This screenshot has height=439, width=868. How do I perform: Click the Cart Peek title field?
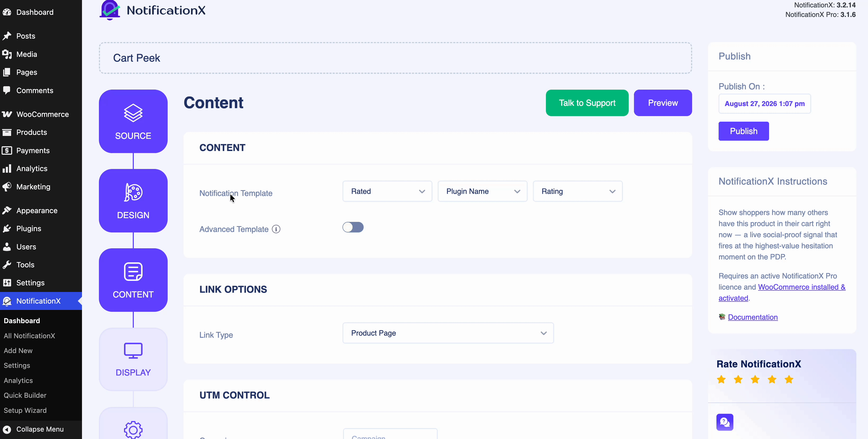pyautogui.click(x=395, y=58)
